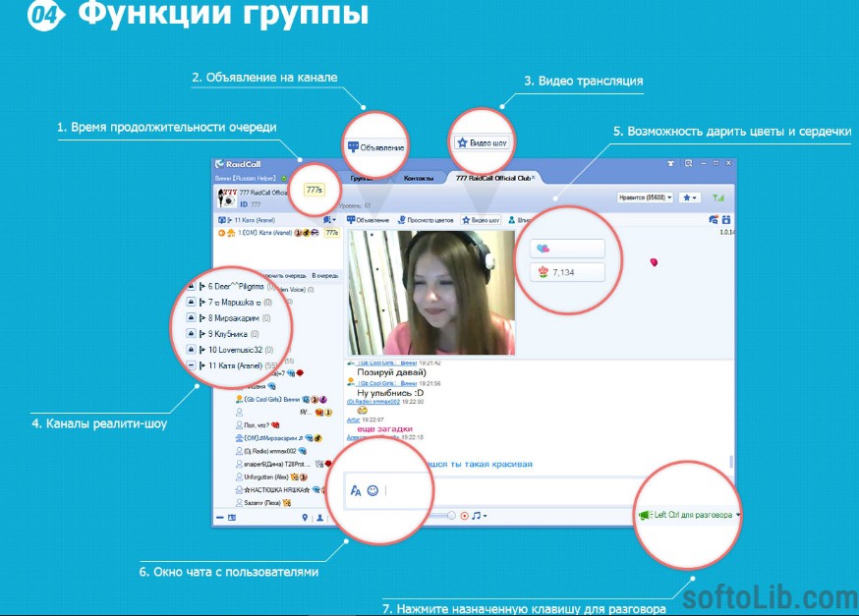Open the smiley emoticon picker
The image size is (859, 616).
point(372,490)
